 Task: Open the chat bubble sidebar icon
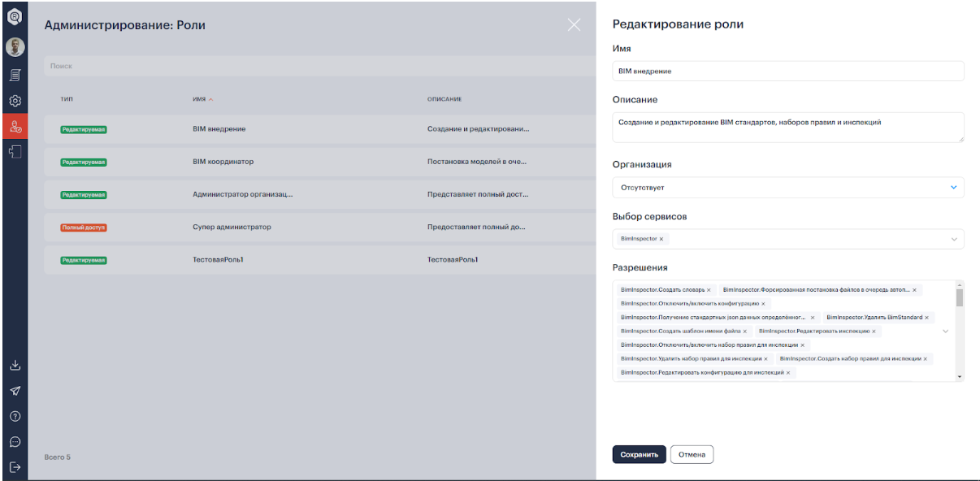15,442
